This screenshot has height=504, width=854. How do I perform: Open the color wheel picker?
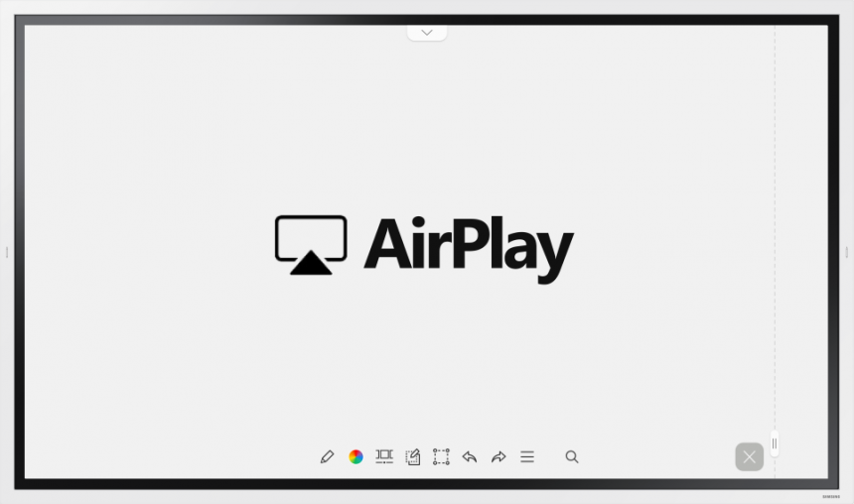click(x=356, y=456)
